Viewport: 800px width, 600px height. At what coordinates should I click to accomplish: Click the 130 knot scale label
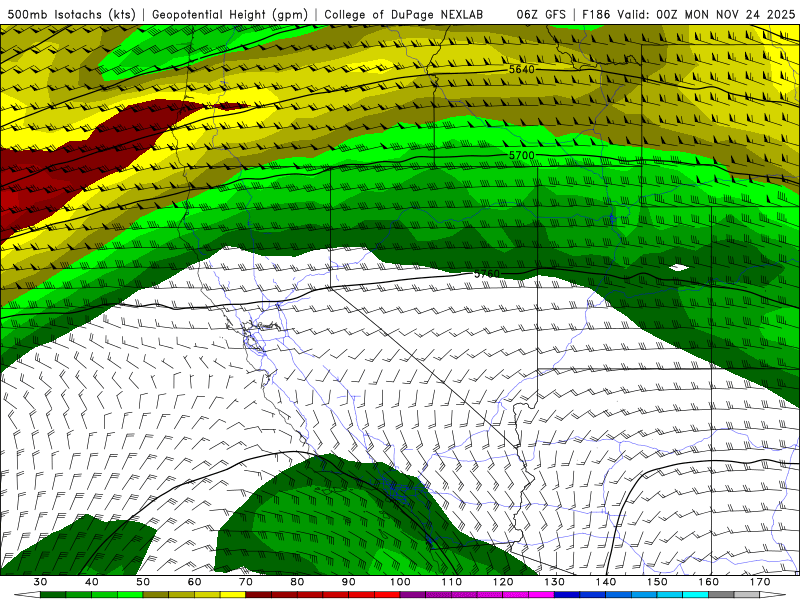555,582
